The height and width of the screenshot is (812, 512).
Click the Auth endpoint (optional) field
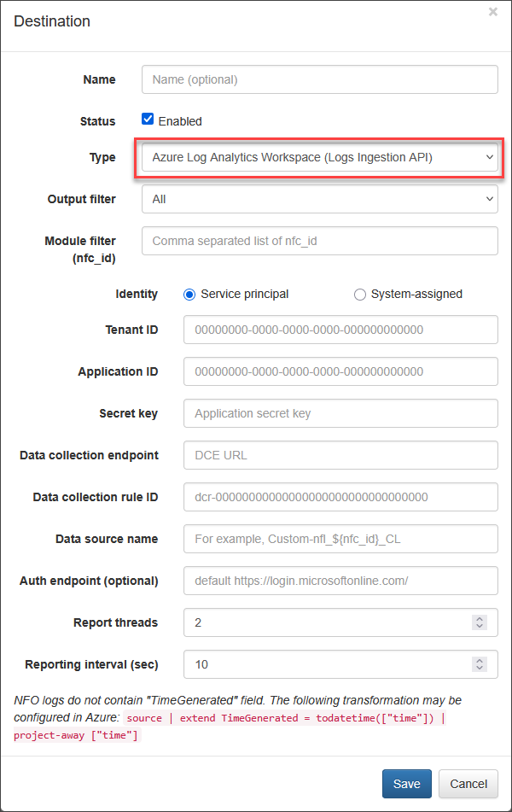(x=340, y=581)
